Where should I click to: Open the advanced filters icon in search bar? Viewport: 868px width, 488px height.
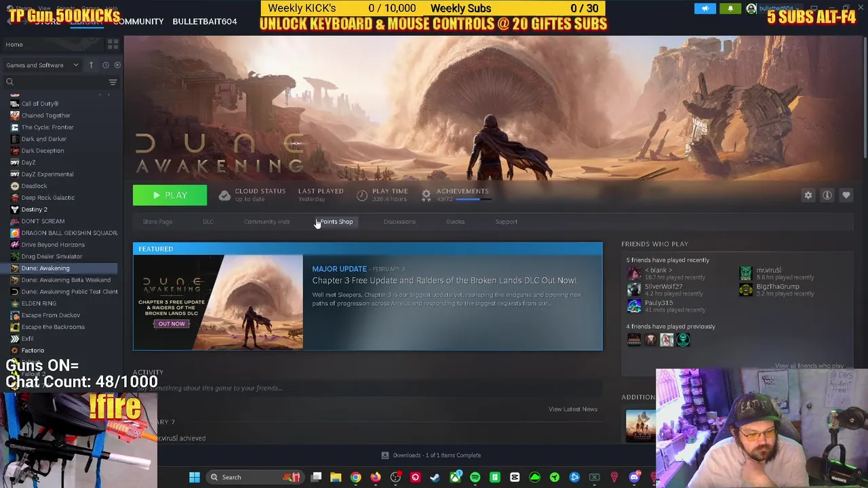tap(113, 82)
